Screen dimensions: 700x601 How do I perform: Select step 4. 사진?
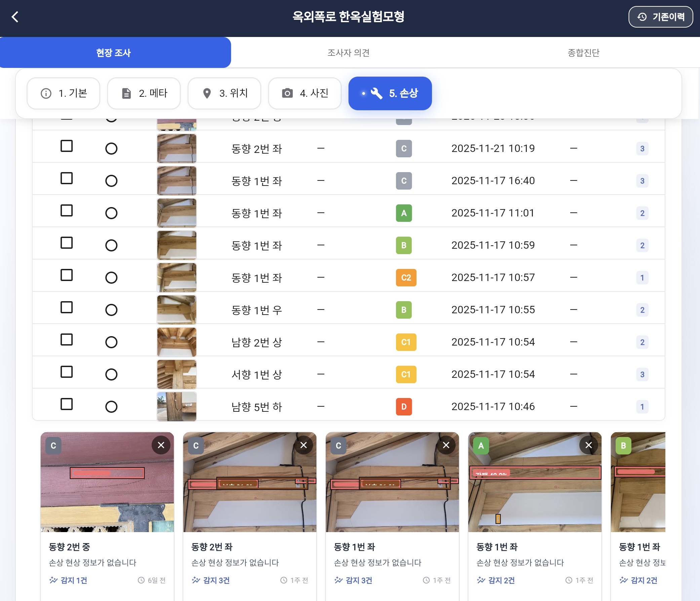304,93
